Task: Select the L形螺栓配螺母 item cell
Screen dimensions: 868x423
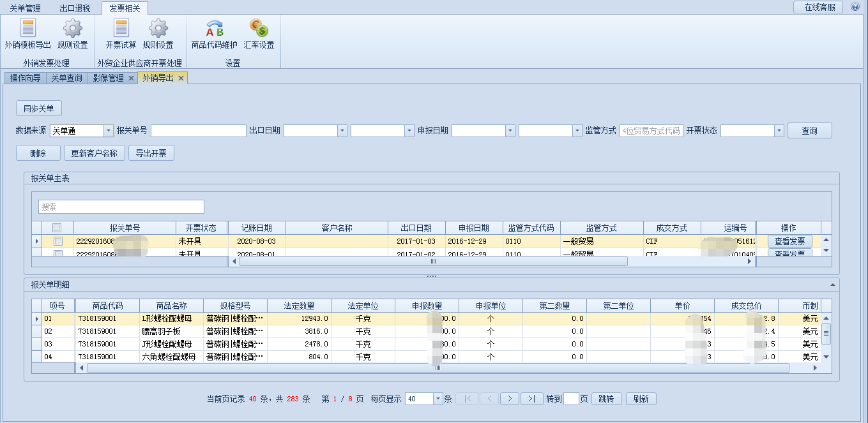Action: (x=171, y=318)
